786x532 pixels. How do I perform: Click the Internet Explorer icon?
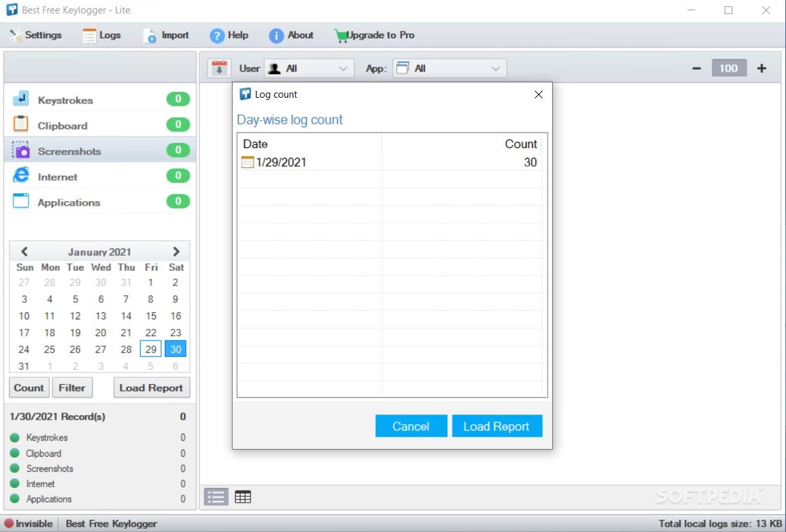[x=21, y=175]
